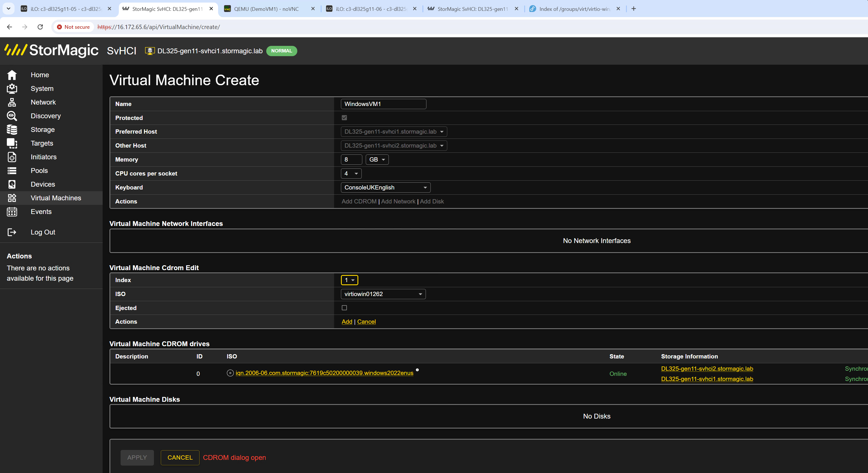Click the Log Out icon

(12, 232)
